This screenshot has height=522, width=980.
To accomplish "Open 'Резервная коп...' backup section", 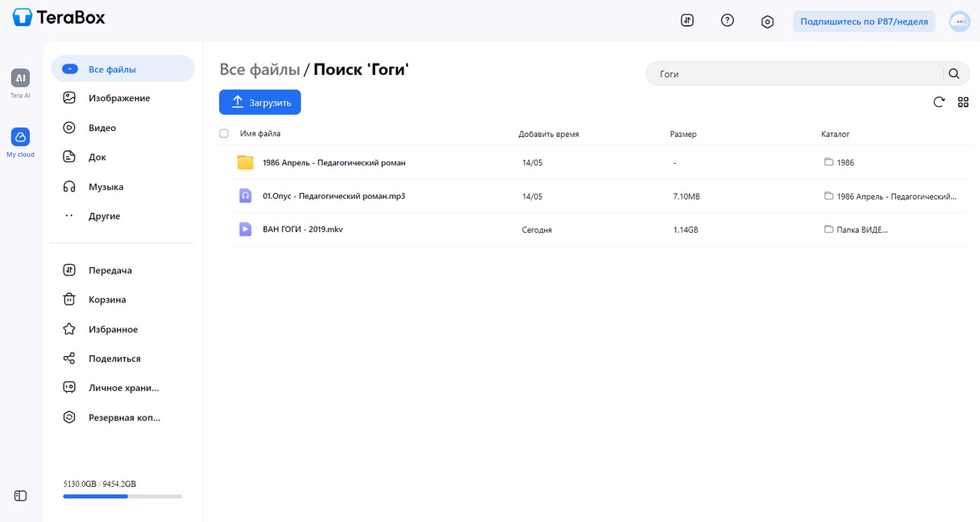I will coord(124,417).
